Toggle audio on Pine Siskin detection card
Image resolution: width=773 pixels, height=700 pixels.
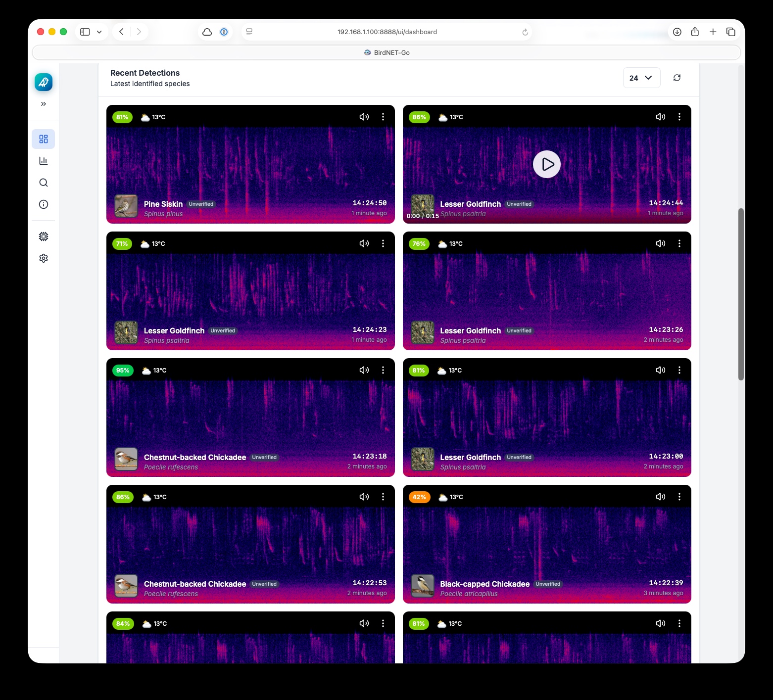click(364, 117)
